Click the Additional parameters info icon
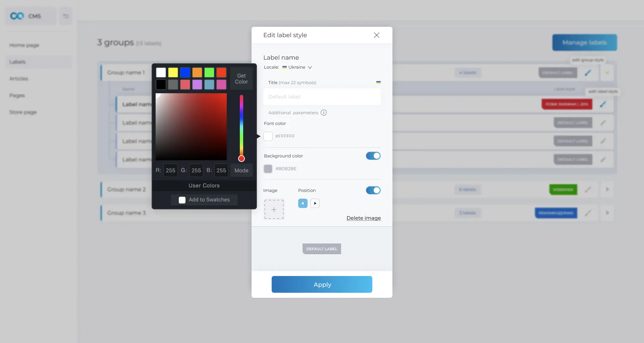Image resolution: width=644 pixels, height=343 pixels. coord(323,113)
